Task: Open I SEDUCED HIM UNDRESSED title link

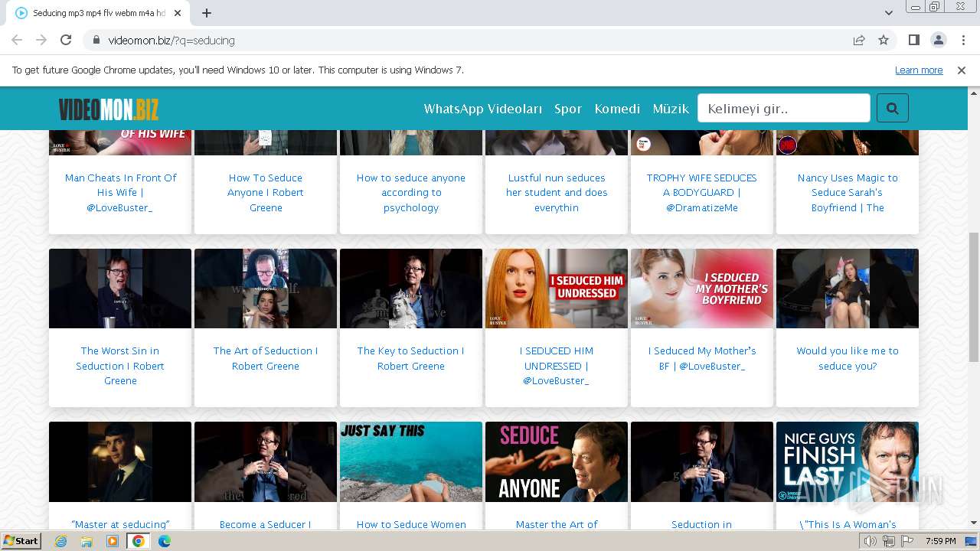Action: pyautogui.click(x=557, y=366)
